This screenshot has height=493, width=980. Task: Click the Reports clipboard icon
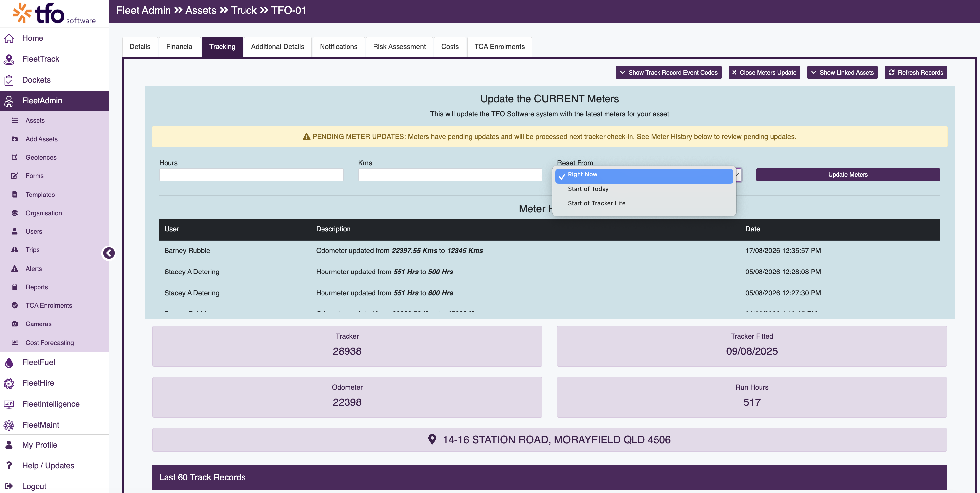pyautogui.click(x=15, y=287)
